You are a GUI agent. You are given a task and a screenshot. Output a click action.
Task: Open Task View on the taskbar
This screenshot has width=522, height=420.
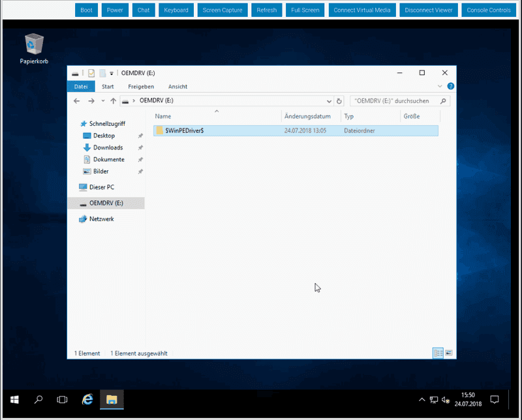[62, 399]
